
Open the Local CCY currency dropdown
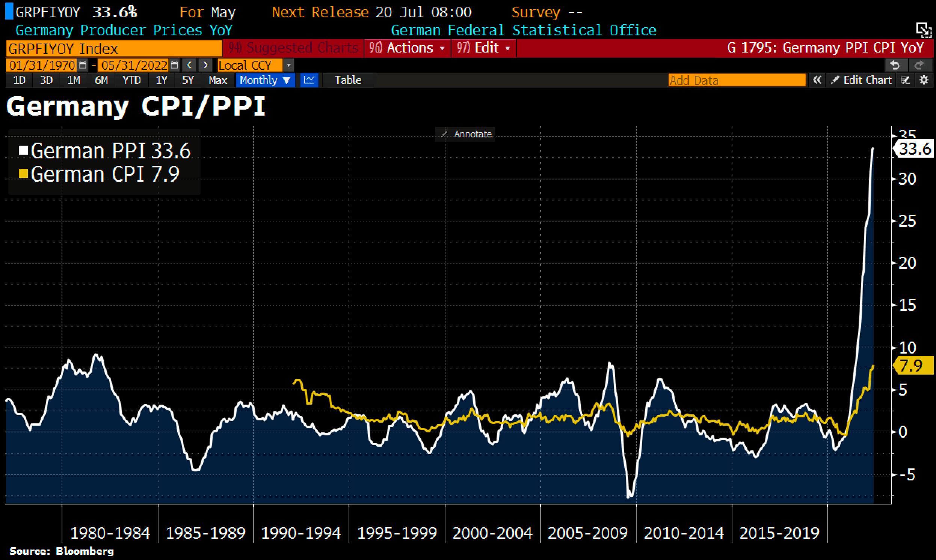(288, 65)
